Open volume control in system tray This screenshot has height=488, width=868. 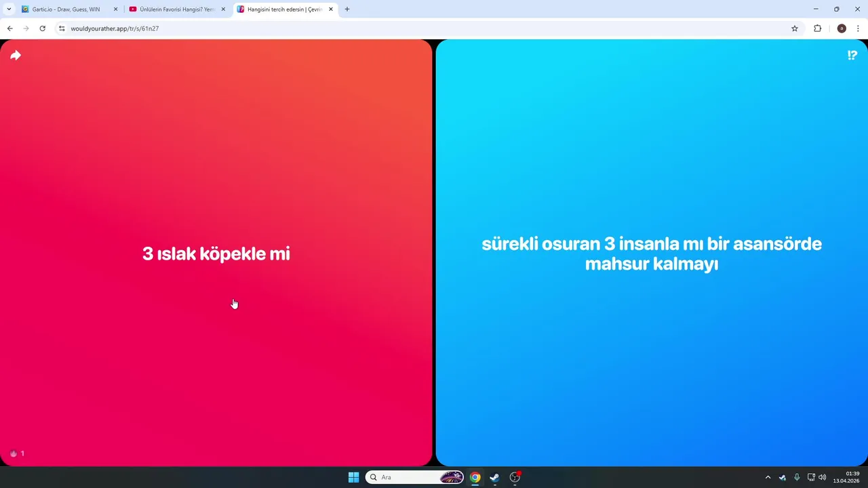[823, 477]
